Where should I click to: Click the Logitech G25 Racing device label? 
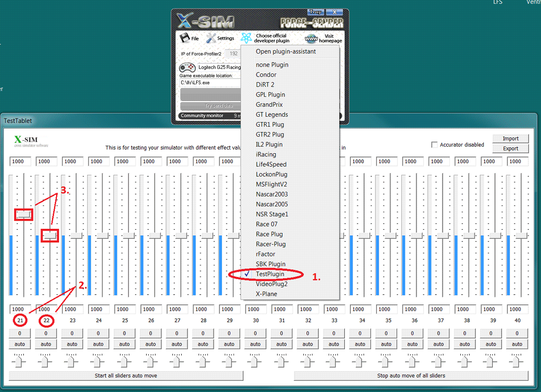click(x=220, y=68)
